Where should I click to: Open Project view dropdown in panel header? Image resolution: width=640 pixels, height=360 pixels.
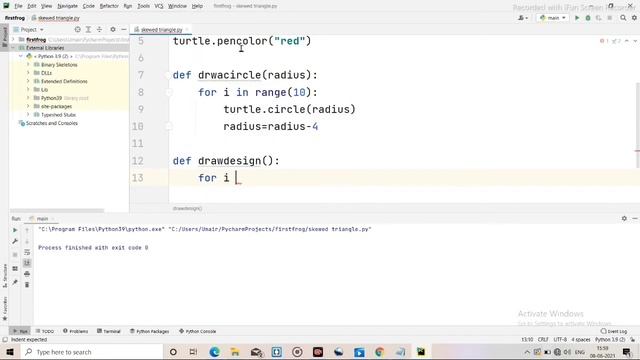tap(28, 30)
